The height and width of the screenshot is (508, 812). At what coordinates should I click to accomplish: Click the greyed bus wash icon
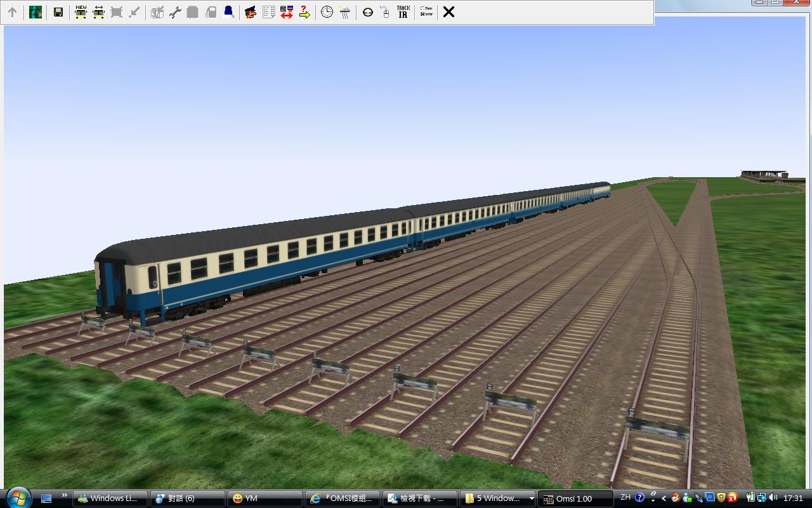point(193,12)
